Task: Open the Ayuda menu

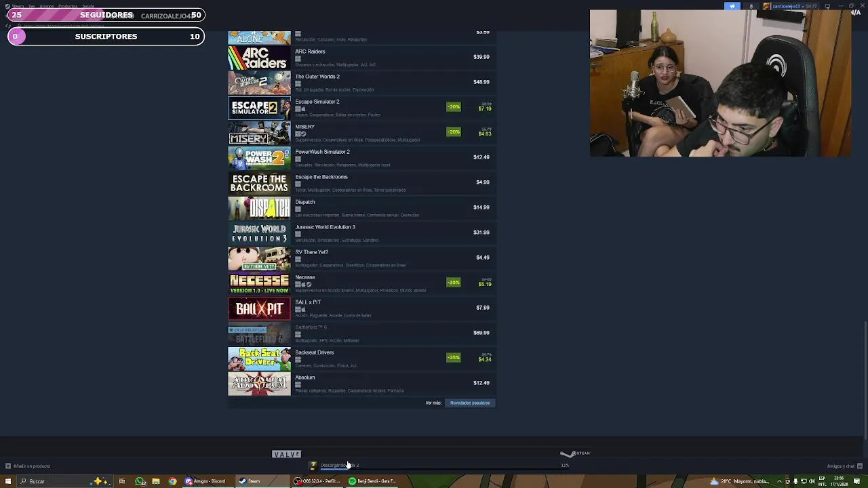Action: point(88,6)
